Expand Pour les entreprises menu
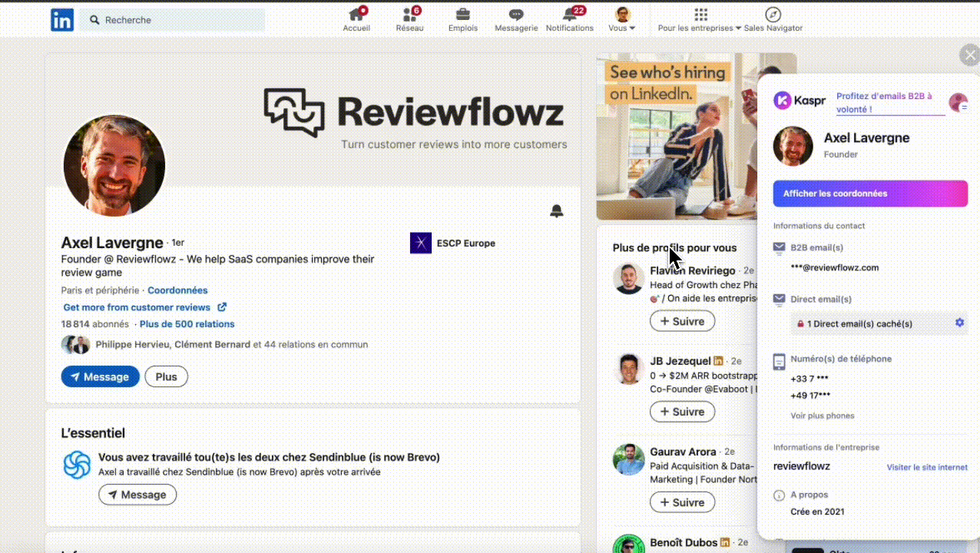980x553 pixels. pos(700,20)
